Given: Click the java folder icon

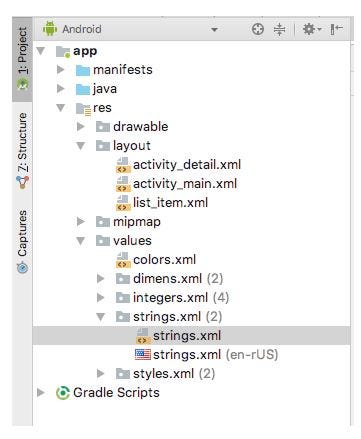Looking at the screenshot, I should (83, 89).
